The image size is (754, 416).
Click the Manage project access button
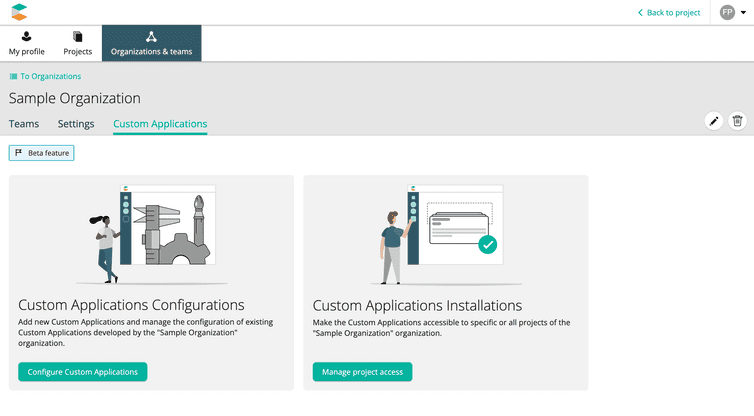tap(362, 372)
